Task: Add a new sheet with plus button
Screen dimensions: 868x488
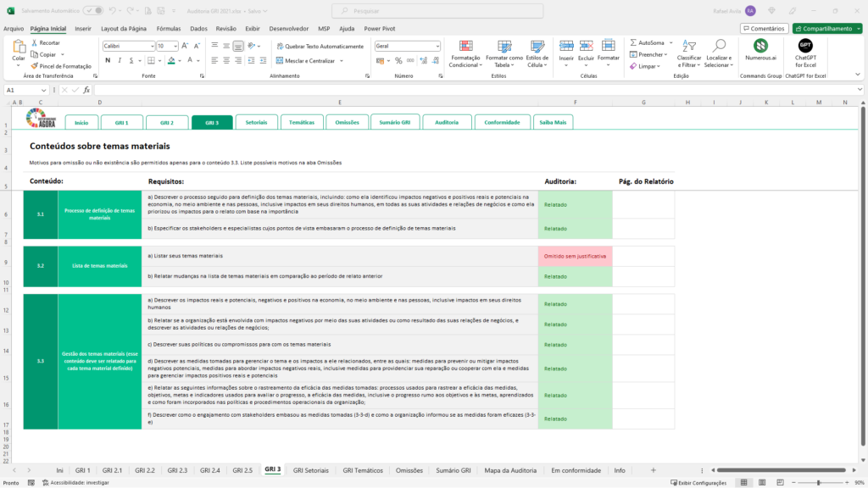Action: tap(654, 470)
